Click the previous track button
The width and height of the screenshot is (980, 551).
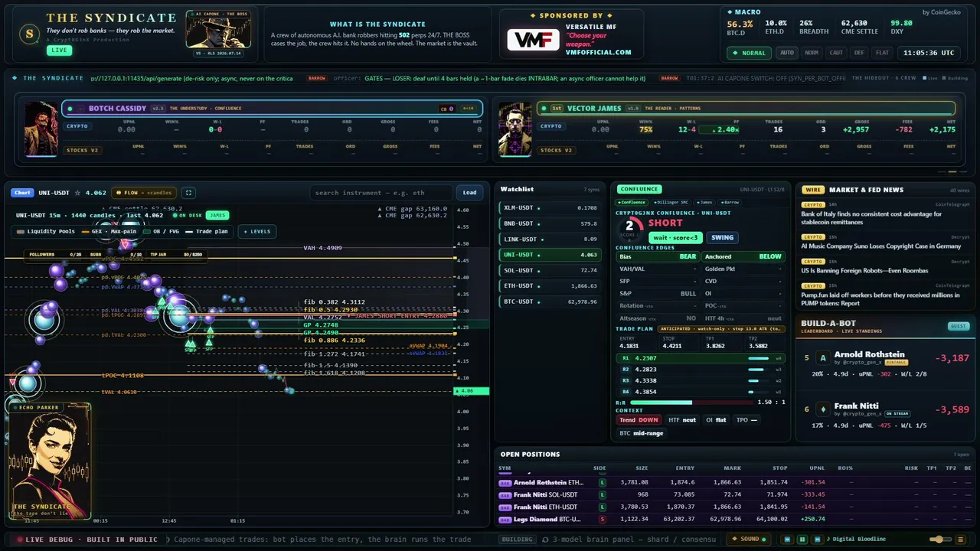tap(789, 540)
